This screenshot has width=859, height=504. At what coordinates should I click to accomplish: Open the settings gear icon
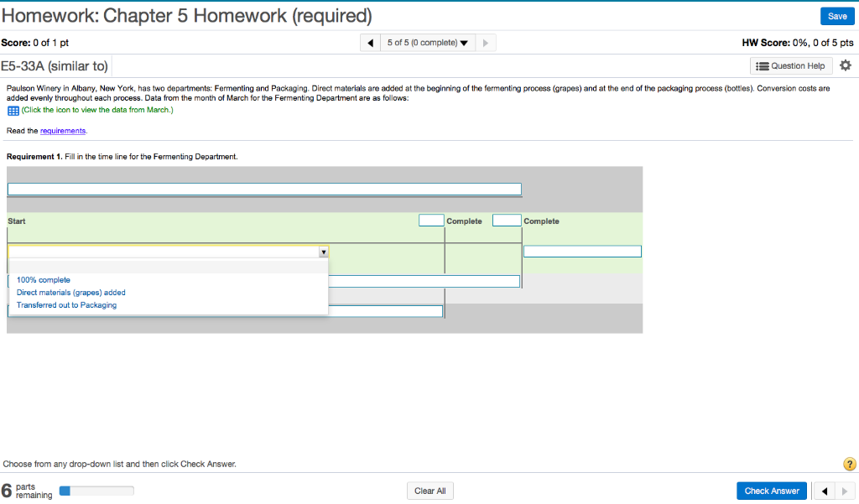tap(846, 65)
